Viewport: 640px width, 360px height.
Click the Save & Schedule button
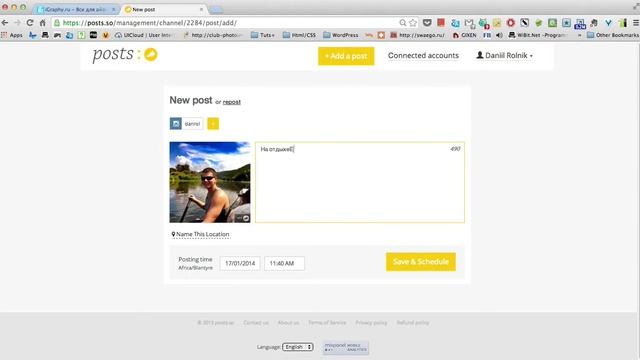pos(421,262)
